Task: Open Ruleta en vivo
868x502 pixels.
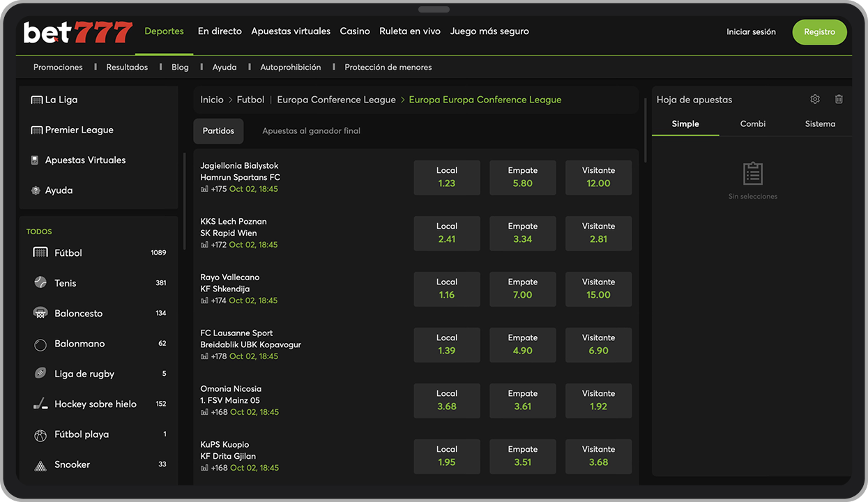Action: point(410,31)
